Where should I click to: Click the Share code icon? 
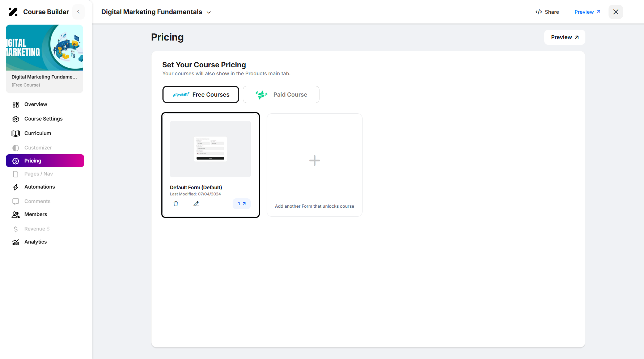pos(539,12)
